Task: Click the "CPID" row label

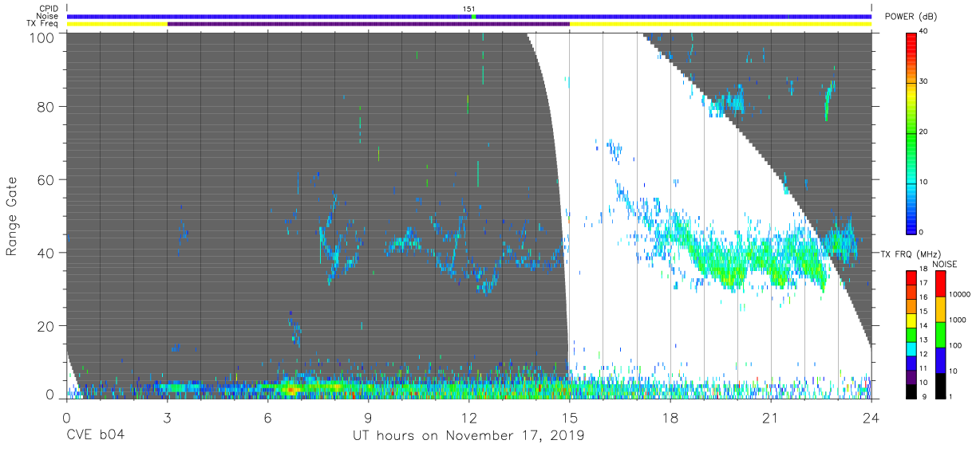Action: (x=47, y=9)
